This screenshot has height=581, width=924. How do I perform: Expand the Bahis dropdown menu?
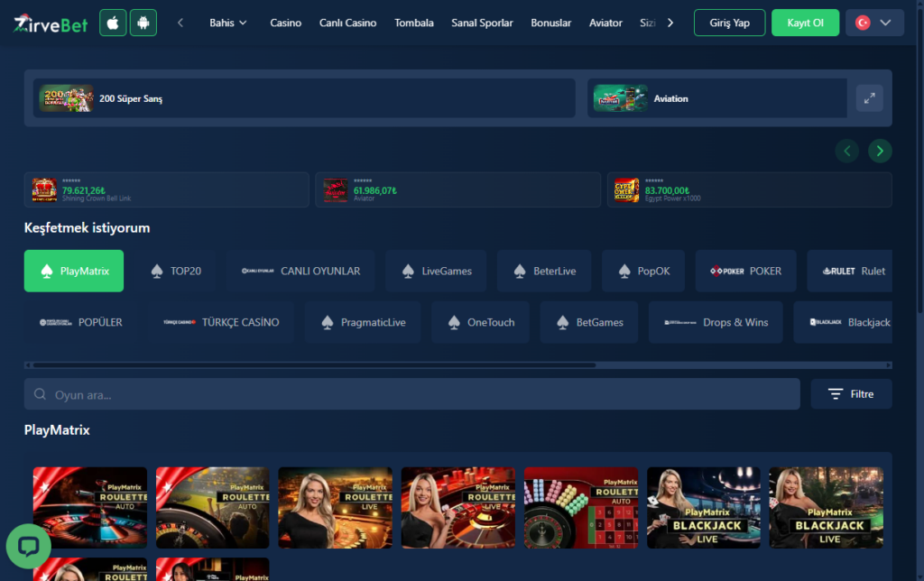point(228,23)
